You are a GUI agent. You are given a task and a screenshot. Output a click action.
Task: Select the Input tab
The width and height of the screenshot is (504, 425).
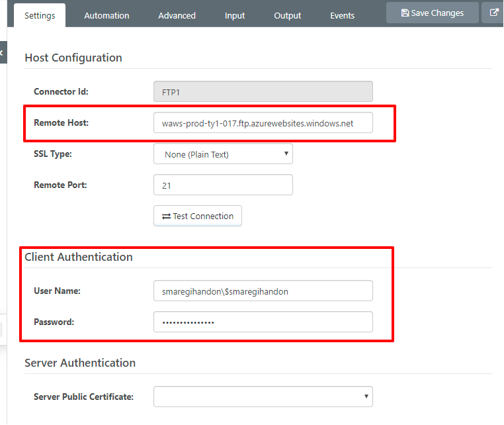pyautogui.click(x=235, y=15)
